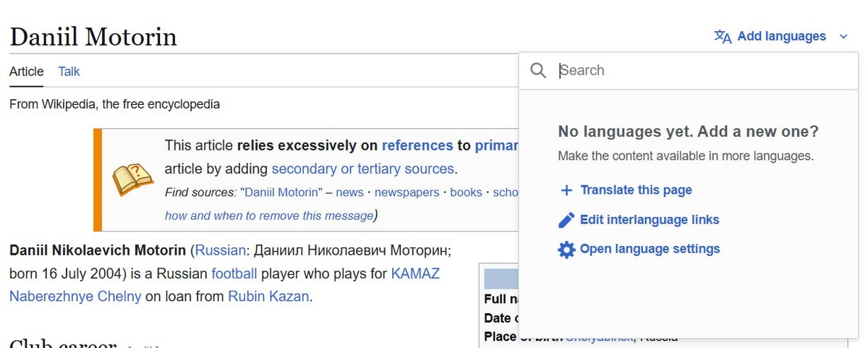Open the books find-sources link
Screen dimensions: 868x348
[x=466, y=192]
